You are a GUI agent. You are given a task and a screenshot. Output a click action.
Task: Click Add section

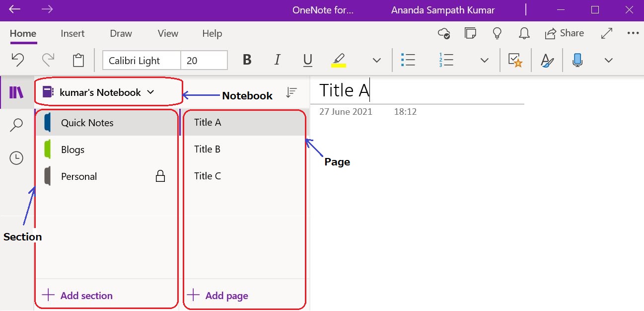point(77,296)
